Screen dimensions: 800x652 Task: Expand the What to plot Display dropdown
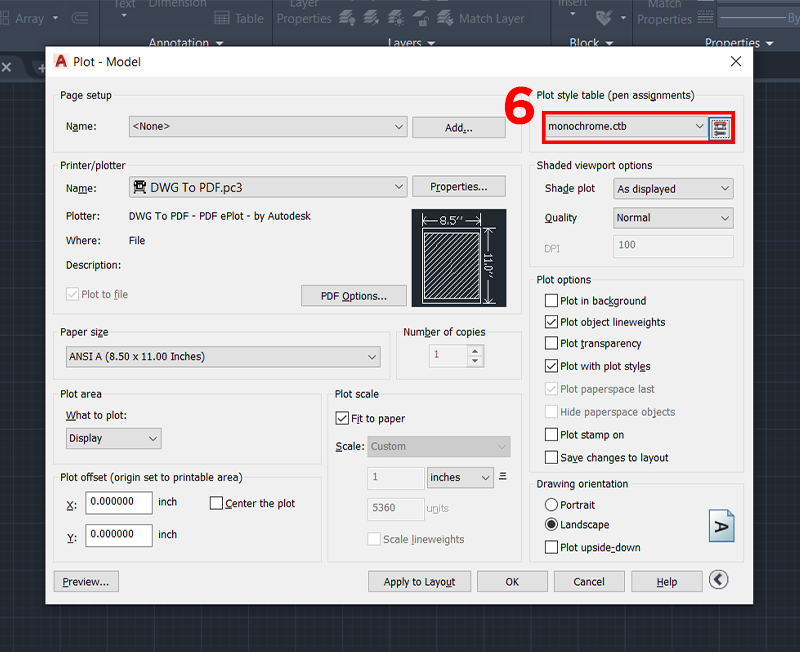coord(113,438)
